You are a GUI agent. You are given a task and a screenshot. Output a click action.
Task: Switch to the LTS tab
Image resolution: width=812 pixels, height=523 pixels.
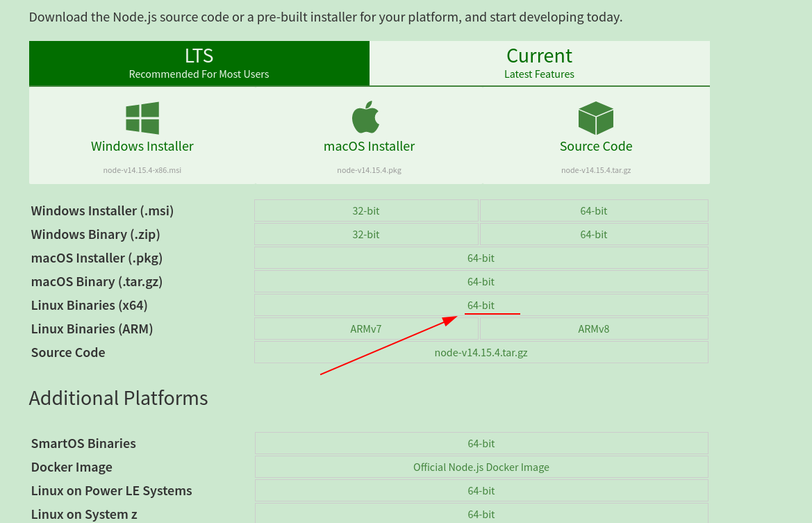coord(199,63)
